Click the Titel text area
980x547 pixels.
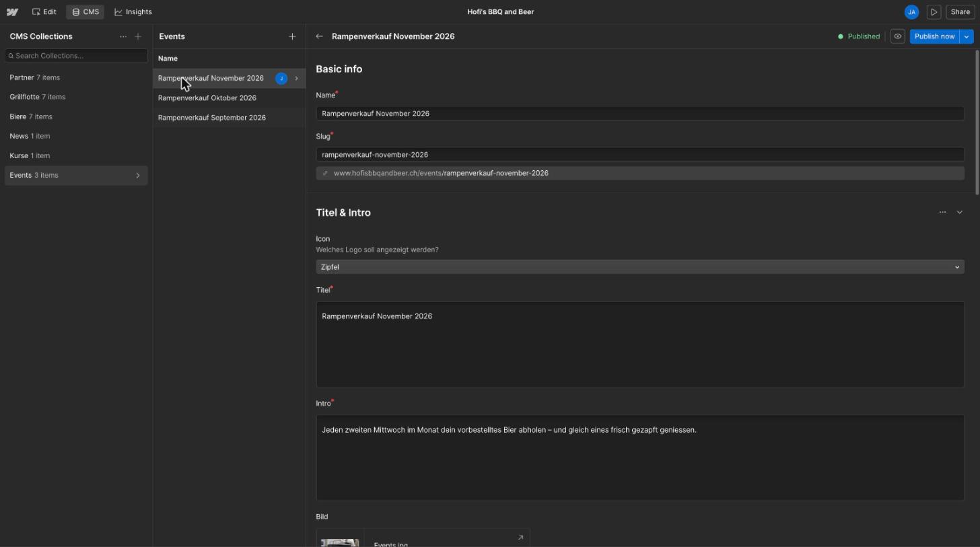tap(640, 344)
